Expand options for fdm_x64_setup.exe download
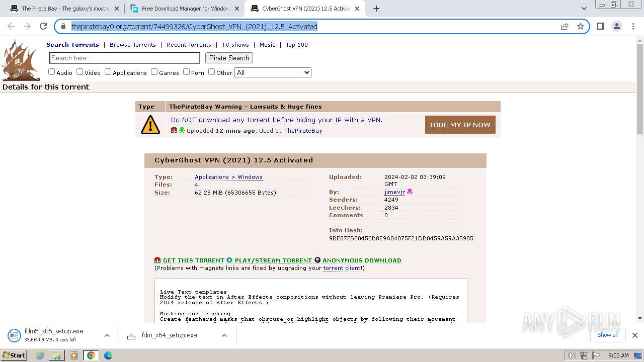Image resolution: width=644 pixels, height=362 pixels. tap(224, 335)
